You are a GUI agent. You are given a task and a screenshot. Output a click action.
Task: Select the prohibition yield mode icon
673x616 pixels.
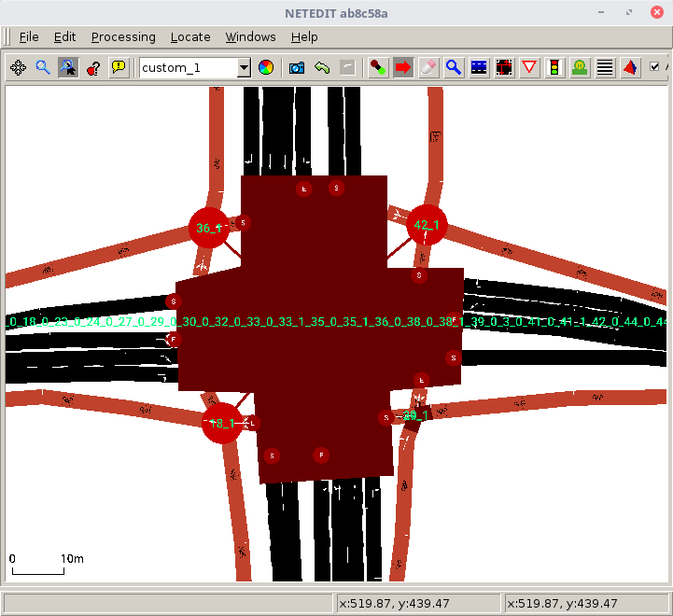click(x=529, y=67)
